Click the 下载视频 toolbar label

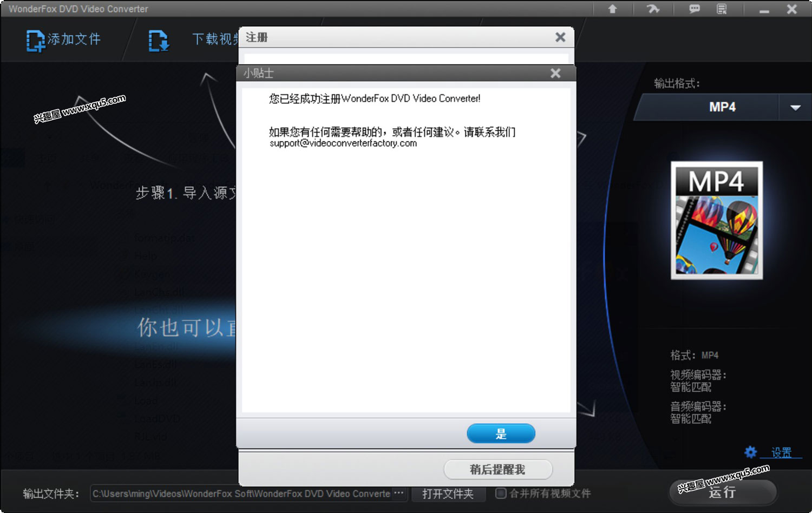coord(215,39)
